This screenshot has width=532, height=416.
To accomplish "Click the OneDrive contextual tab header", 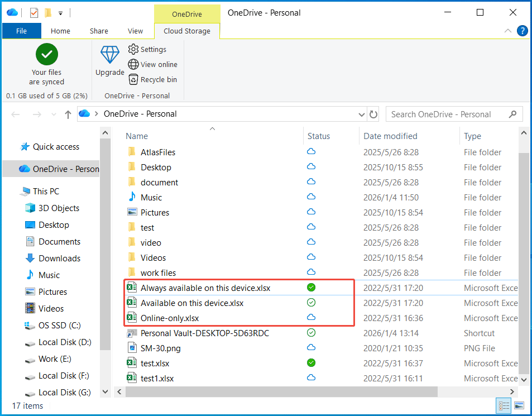I will click(187, 14).
